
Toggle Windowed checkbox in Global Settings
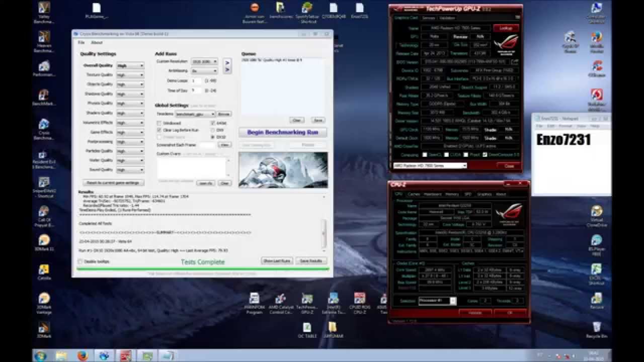coord(159,123)
